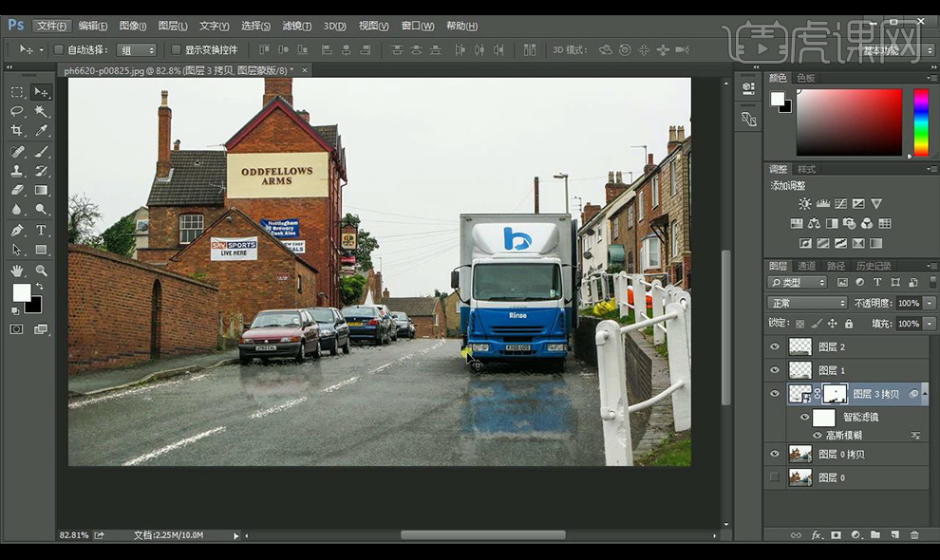This screenshot has height=560, width=940.
Task: Enable the 自动选择 checkbox
Action: coord(59,49)
